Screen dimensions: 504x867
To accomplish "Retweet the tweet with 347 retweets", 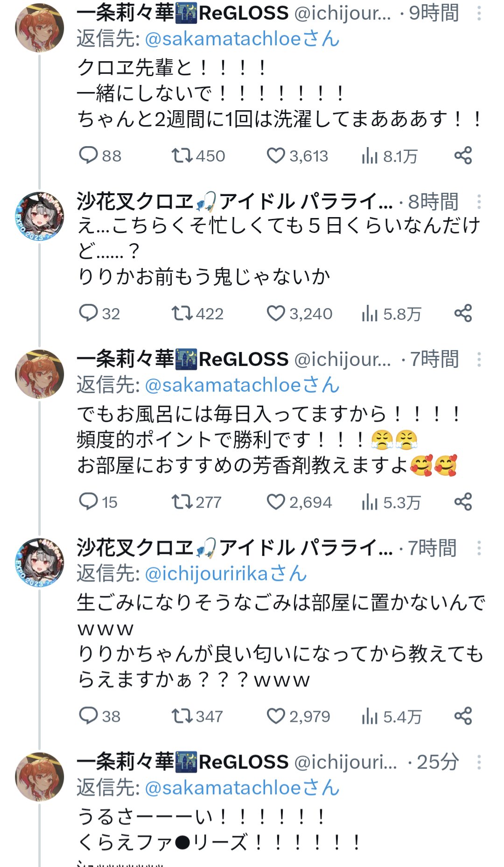I will point(182,716).
